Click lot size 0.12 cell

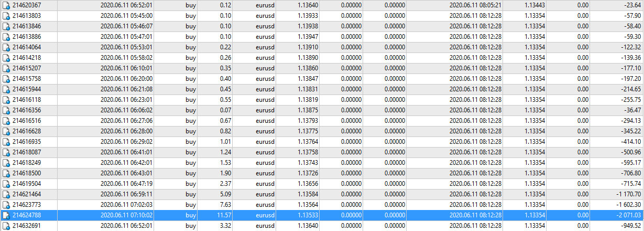[225, 5]
